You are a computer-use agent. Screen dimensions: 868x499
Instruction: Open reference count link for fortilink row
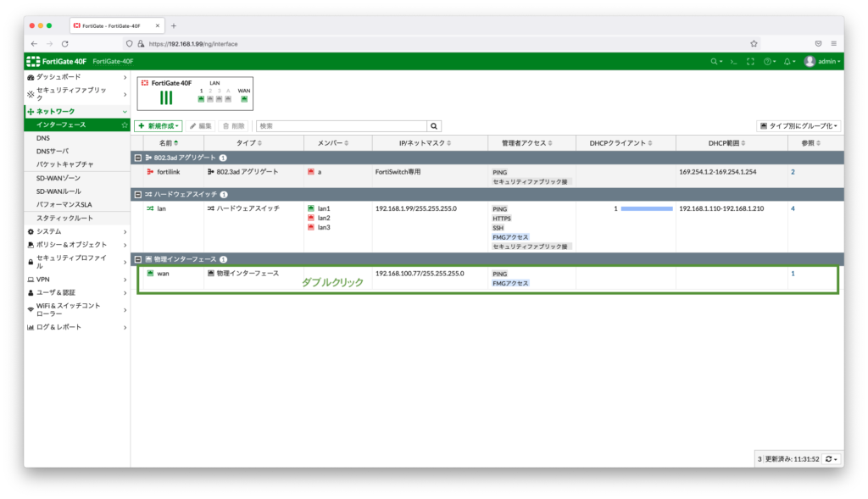tap(793, 172)
